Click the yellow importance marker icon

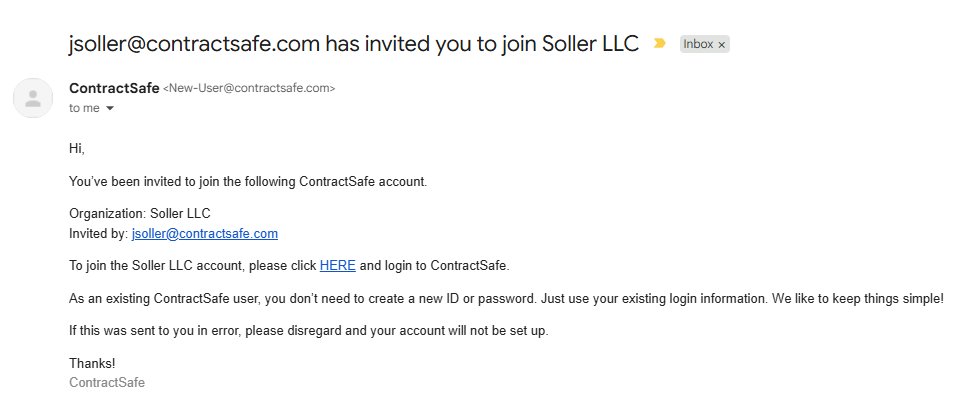pos(659,44)
